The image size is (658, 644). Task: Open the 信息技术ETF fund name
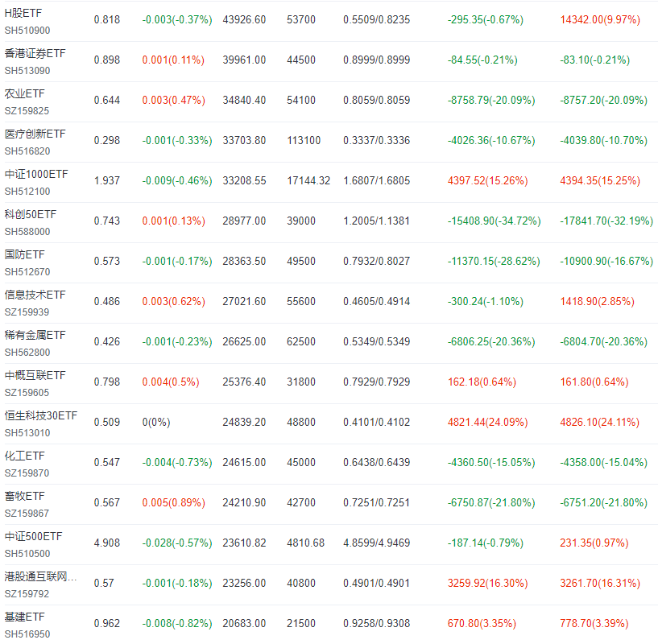35,295
